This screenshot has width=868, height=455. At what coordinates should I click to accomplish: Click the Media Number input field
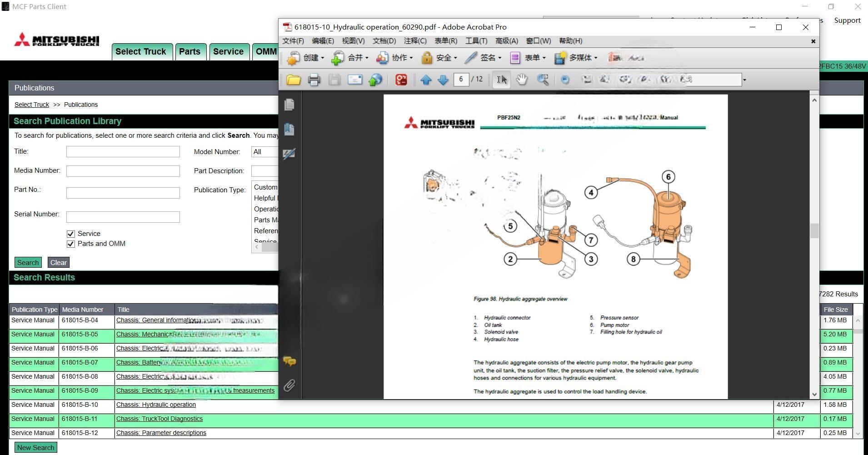pos(123,171)
